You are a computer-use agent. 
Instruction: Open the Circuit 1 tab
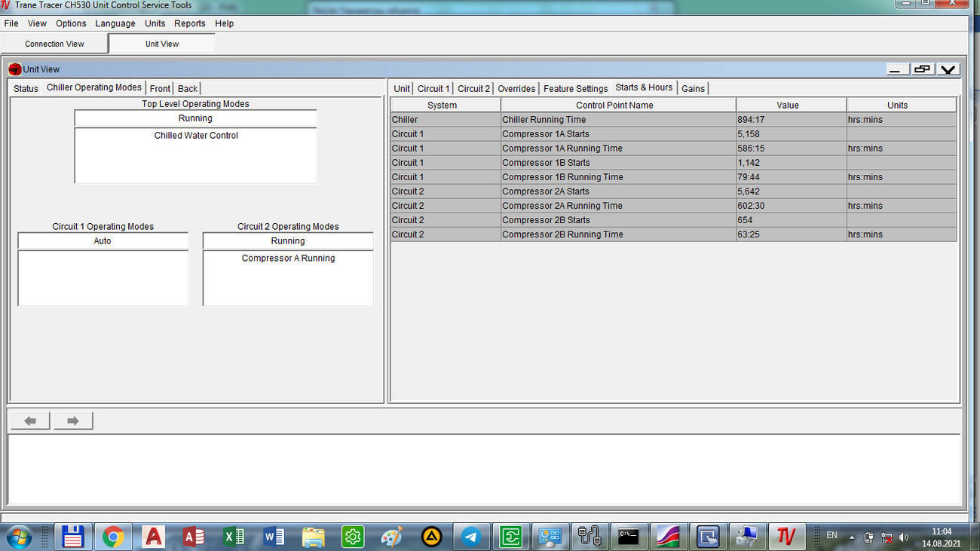(433, 88)
